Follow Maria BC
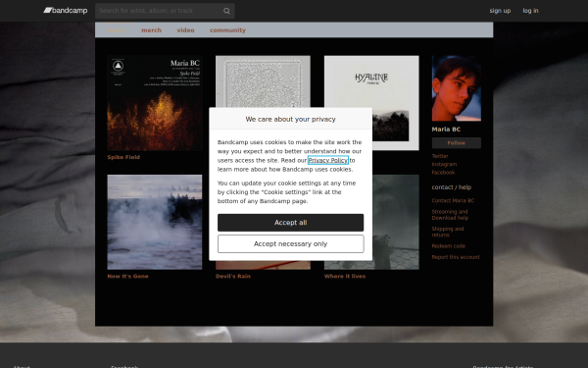 tap(457, 142)
